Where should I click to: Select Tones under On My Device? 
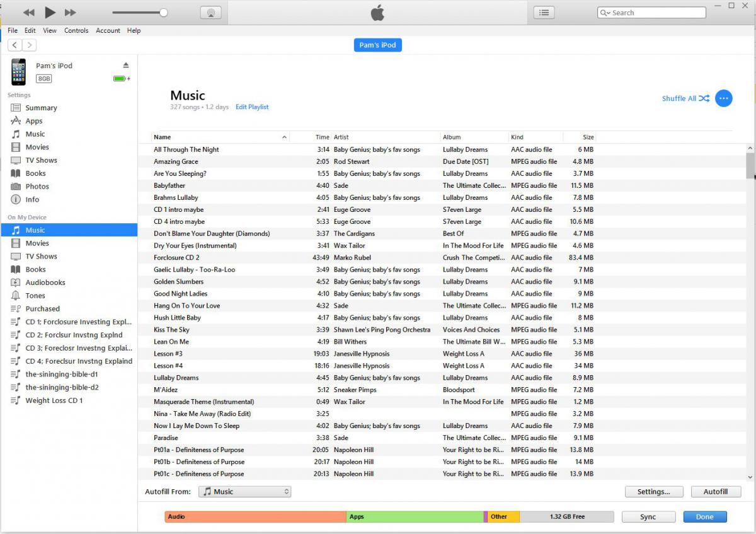[x=35, y=296]
